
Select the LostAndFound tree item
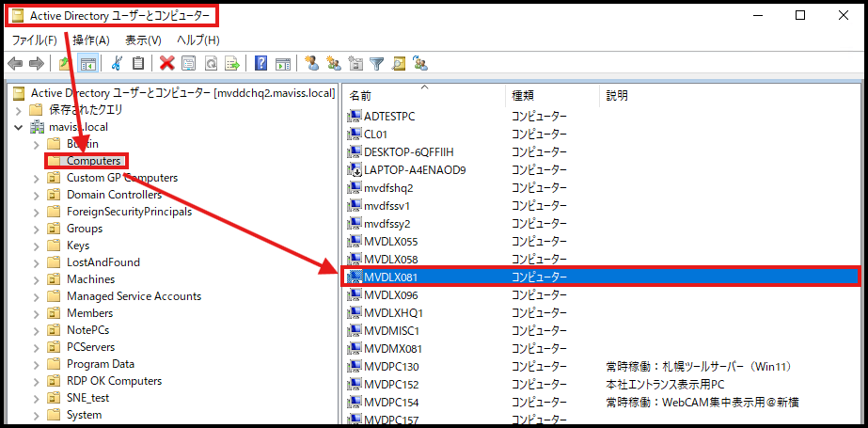point(103,262)
